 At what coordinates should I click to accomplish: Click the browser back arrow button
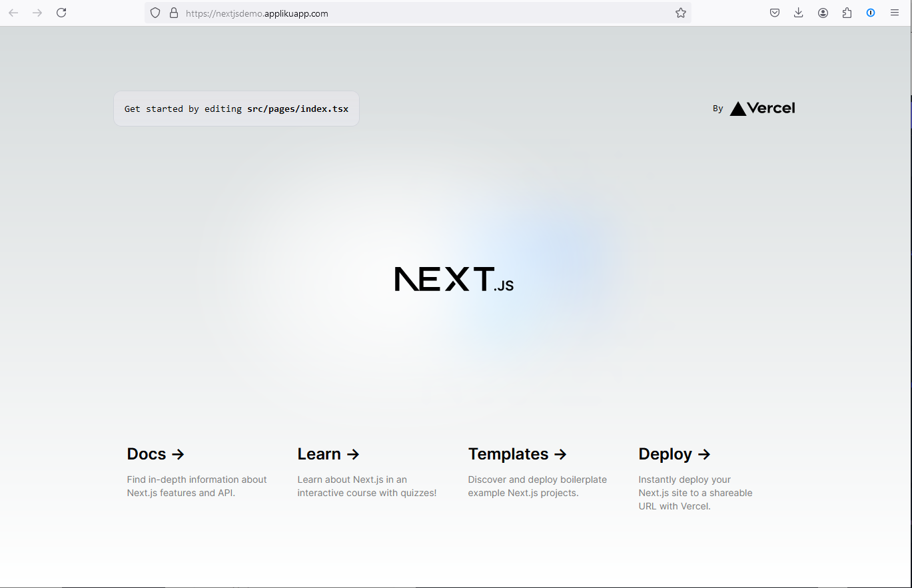13,13
